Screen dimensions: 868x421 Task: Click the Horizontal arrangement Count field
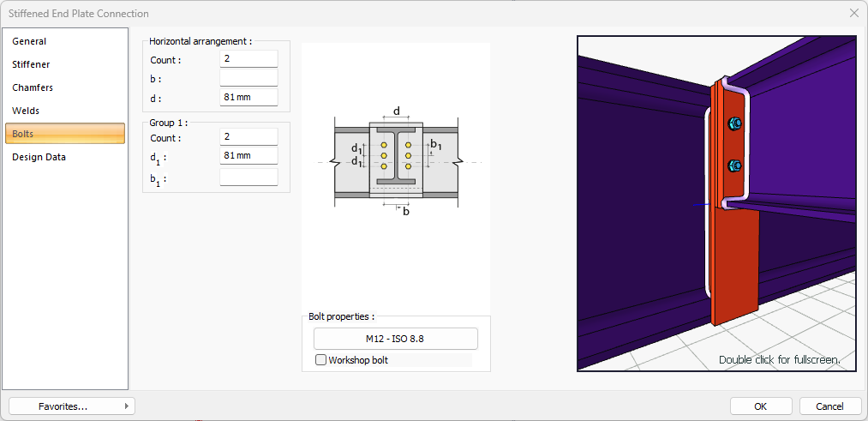click(x=248, y=58)
